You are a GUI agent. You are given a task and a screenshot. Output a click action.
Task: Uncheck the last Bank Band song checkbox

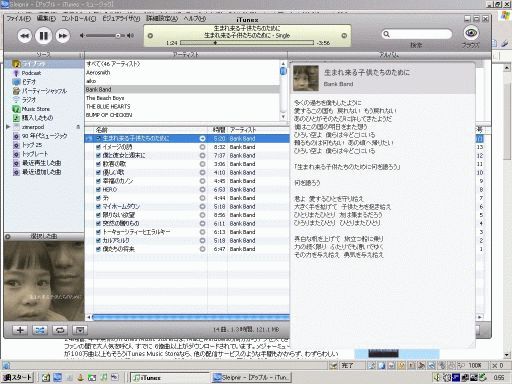[98, 249]
